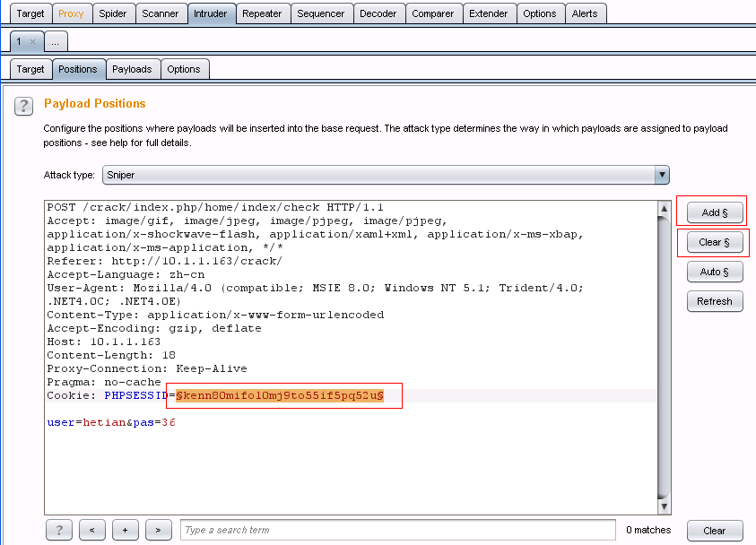Switch to the Payloads tab

click(x=132, y=69)
